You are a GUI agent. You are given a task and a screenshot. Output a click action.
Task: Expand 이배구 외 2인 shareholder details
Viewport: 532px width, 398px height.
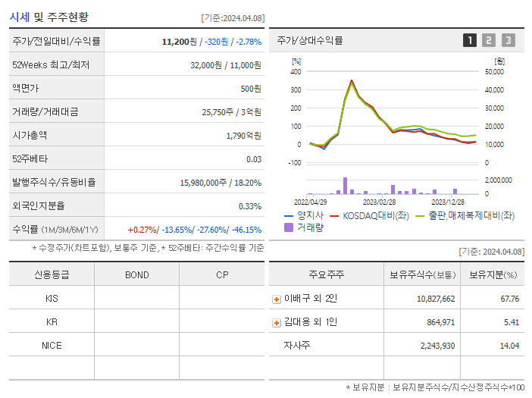point(276,299)
